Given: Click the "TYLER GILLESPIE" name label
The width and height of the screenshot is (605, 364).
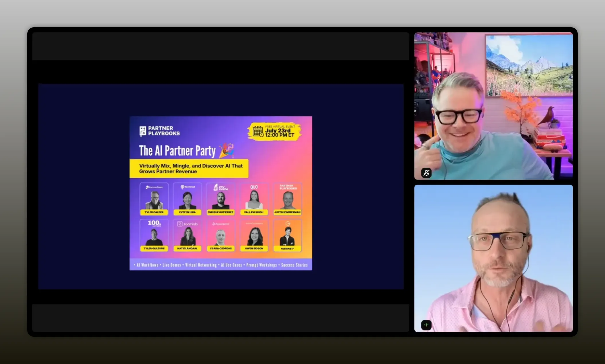Looking at the screenshot, I should [x=154, y=248].
